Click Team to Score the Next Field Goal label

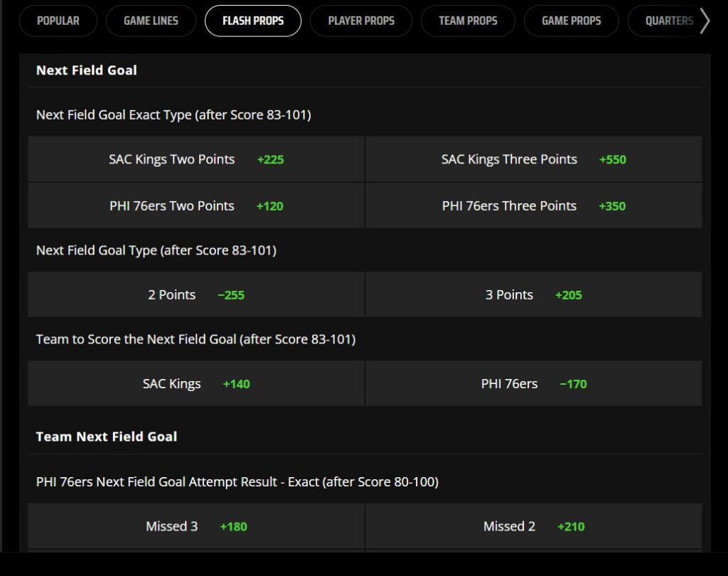click(x=196, y=339)
